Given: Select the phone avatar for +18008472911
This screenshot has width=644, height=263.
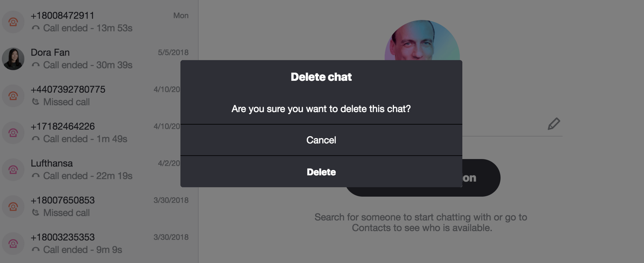Looking at the screenshot, I should point(13,22).
